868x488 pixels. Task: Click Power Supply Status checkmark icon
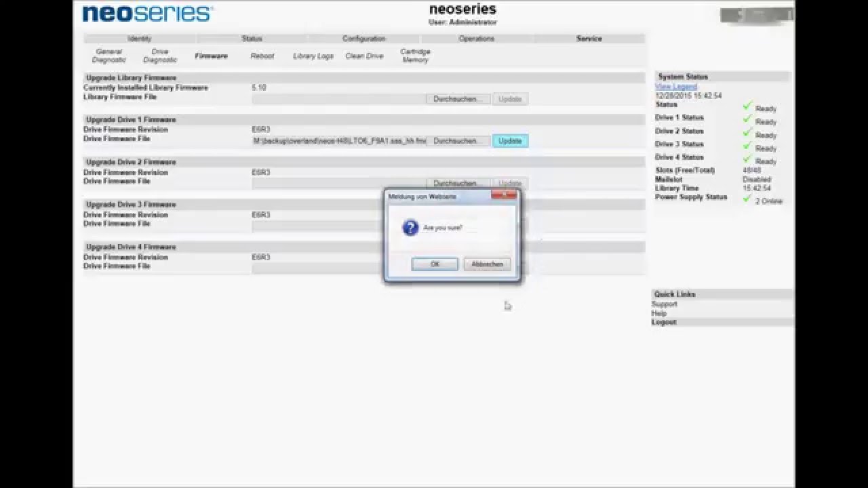(748, 199)
